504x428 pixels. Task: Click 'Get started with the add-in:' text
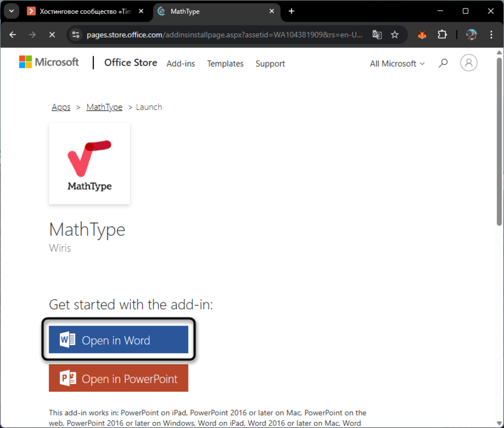pyautogui.click(x=131, y=304)
